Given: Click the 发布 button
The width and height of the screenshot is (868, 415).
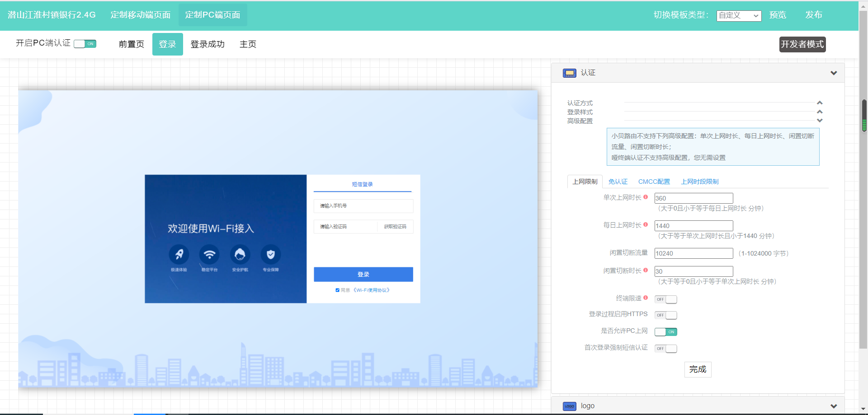Looking at the screenshot, I should [x=814, y=15].
